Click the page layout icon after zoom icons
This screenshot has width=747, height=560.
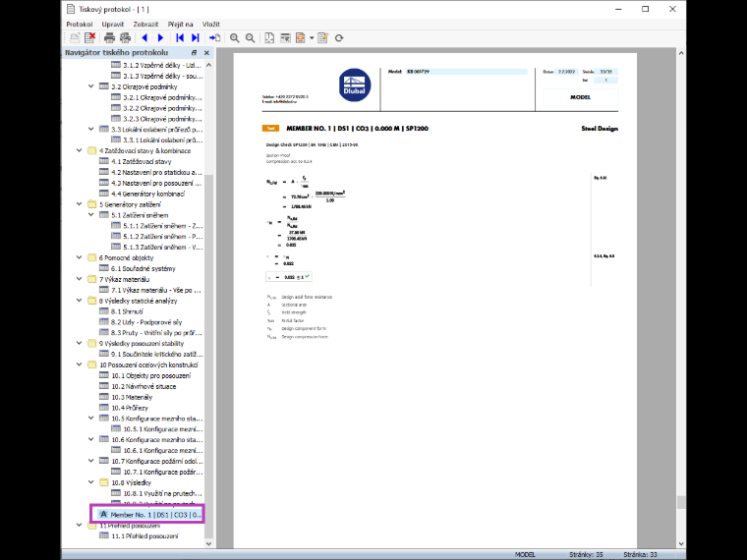[x=269, y=38]
